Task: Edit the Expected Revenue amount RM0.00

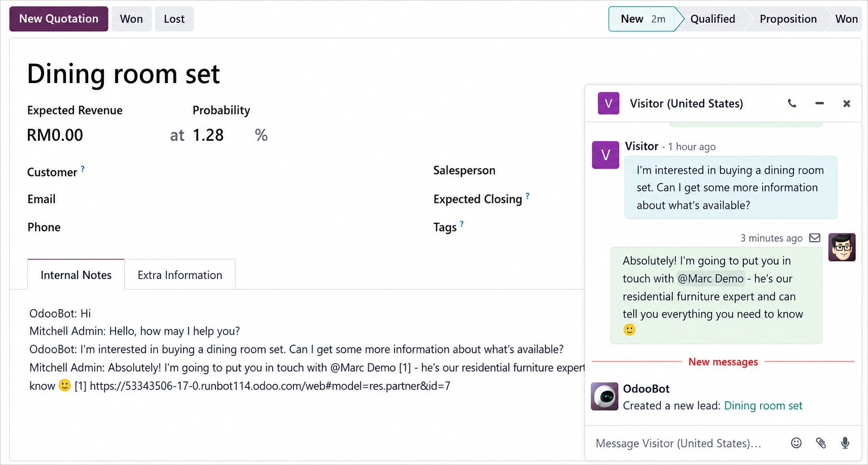Action: pos(55,135)
